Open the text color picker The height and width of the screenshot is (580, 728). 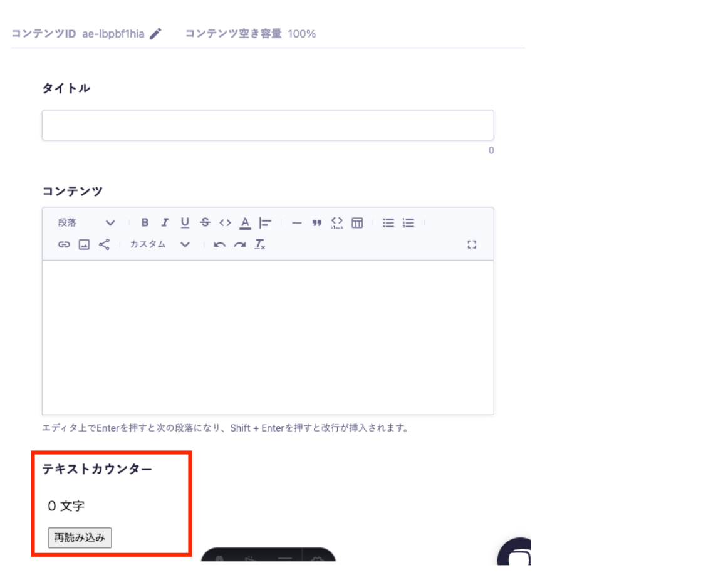click(x=245, y=223)
